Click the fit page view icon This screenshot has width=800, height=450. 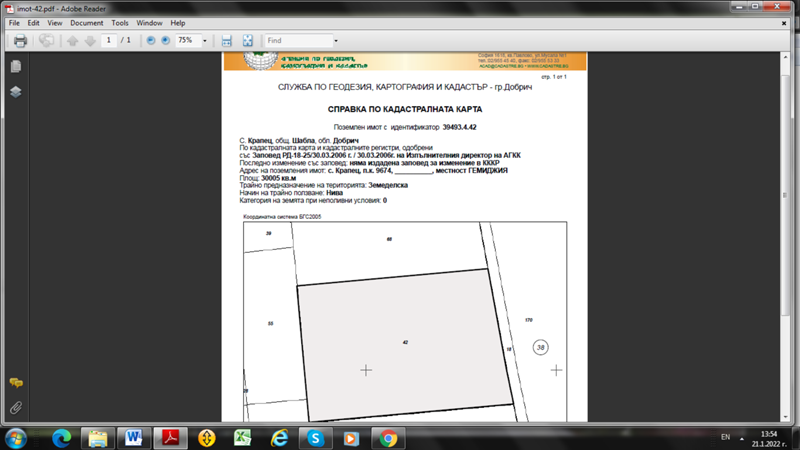coord(247,41)
